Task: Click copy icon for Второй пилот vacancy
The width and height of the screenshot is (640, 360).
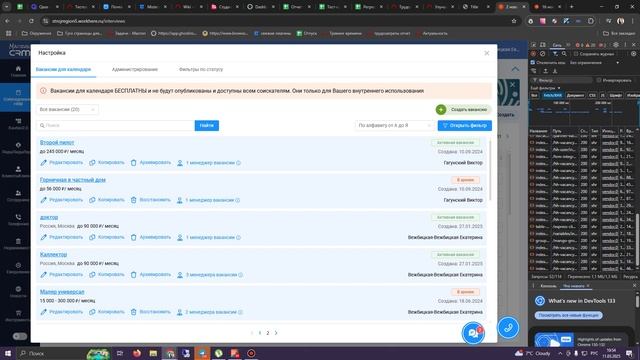Action: point(92,163)
